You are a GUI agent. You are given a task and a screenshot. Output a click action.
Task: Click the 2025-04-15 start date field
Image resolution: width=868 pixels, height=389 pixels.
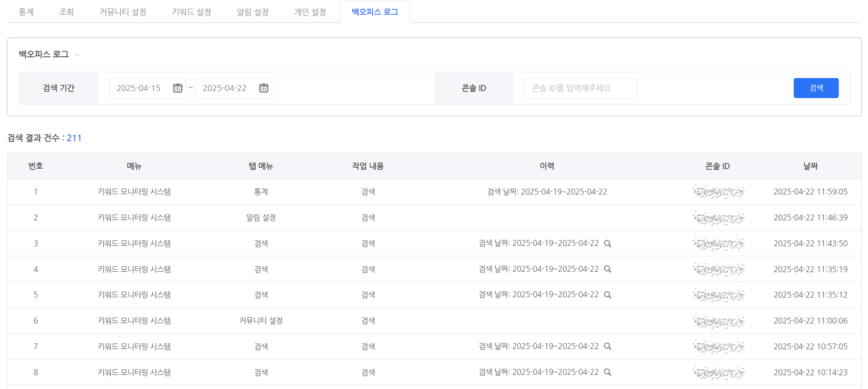click(x=139, y=88)
